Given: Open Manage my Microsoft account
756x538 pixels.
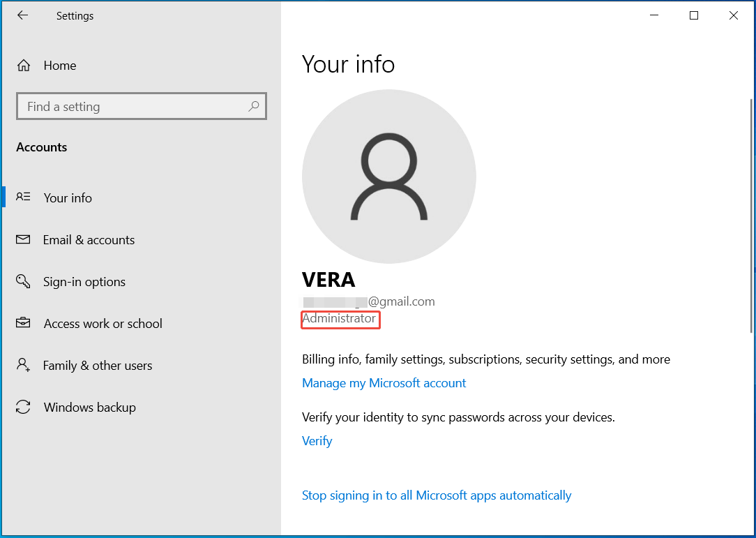Looking at the screenshot, I should [384, 382].
